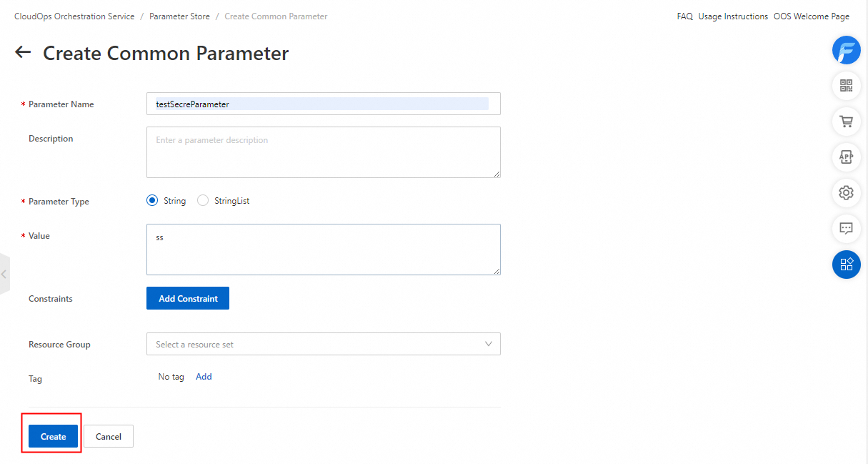Expand the collapsed left side panel
Image resolution: width=868 pixels, height=464 pixels.
coord(4,274)
